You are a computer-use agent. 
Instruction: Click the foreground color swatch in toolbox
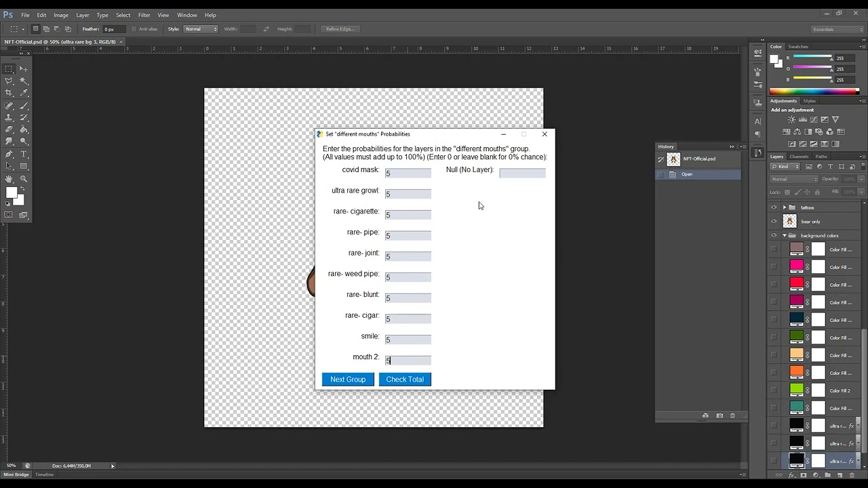tap(12, 193)
